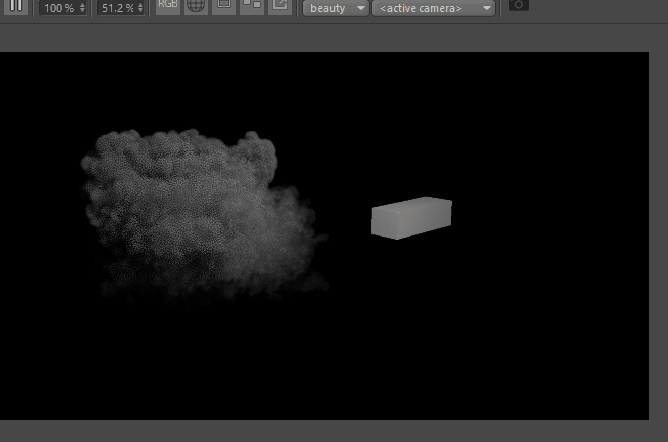Image resolution: width=668 pixels, height=442 pixels.
Task: Increase the 51.2 % zoom with up arrow
Action: [x=140, y=5]
